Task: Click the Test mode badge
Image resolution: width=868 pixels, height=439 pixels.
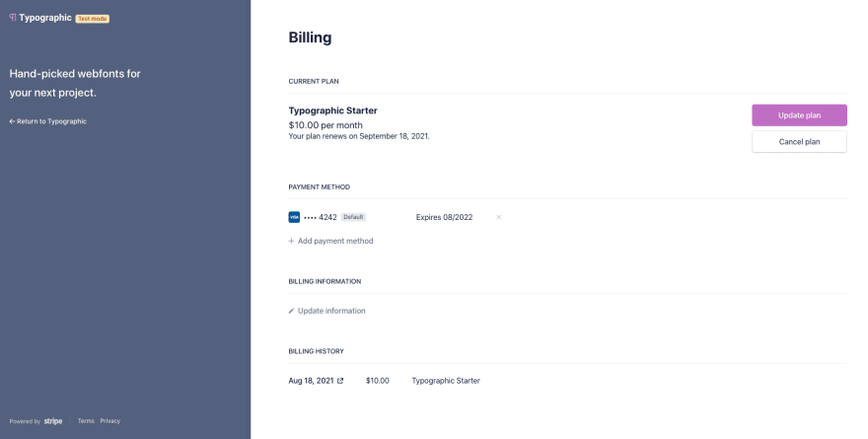Action: tap(93, 19)
